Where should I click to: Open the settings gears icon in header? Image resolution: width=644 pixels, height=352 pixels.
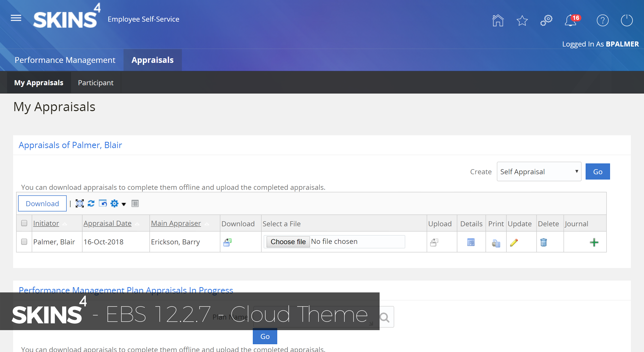pos(546,20)
